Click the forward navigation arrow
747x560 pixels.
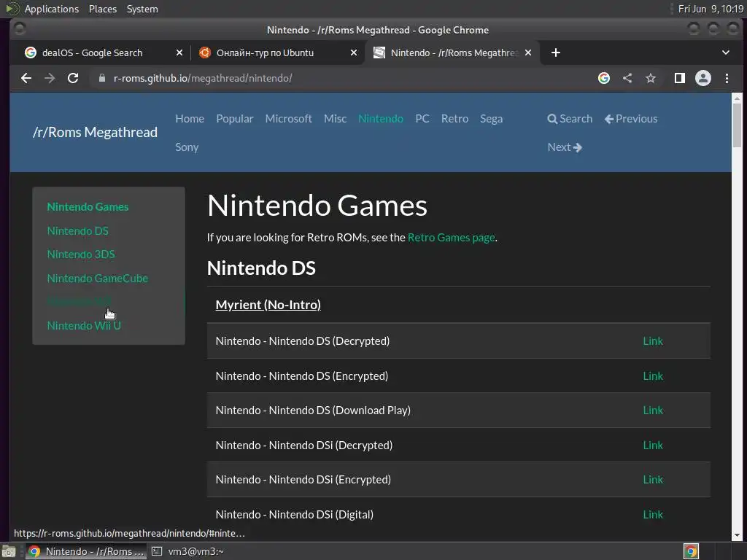[50, 78]
